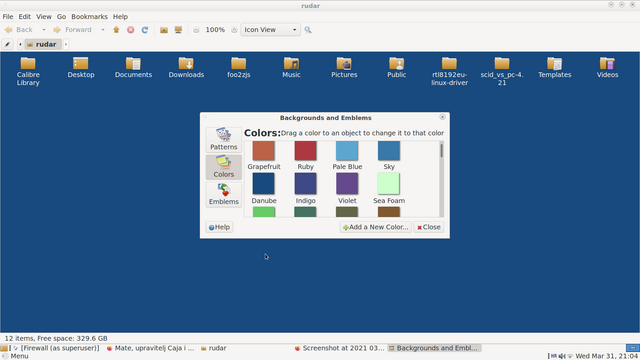Open the Icon View mode dropdown
This screenshot has height=360, width=640.
pos(270,30)
